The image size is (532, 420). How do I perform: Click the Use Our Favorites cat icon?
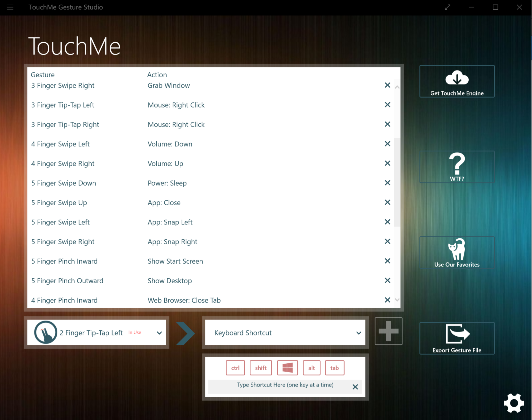point(457,249)
